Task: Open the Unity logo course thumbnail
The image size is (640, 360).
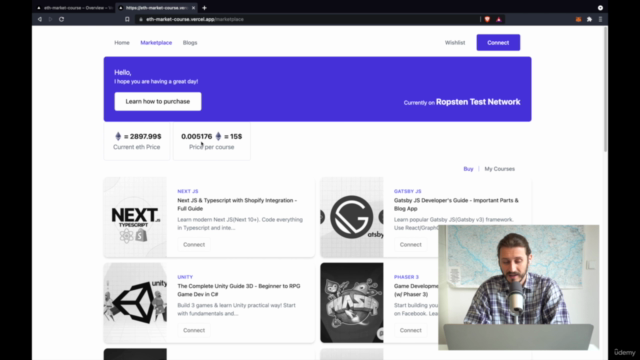Action: (135, 303)
